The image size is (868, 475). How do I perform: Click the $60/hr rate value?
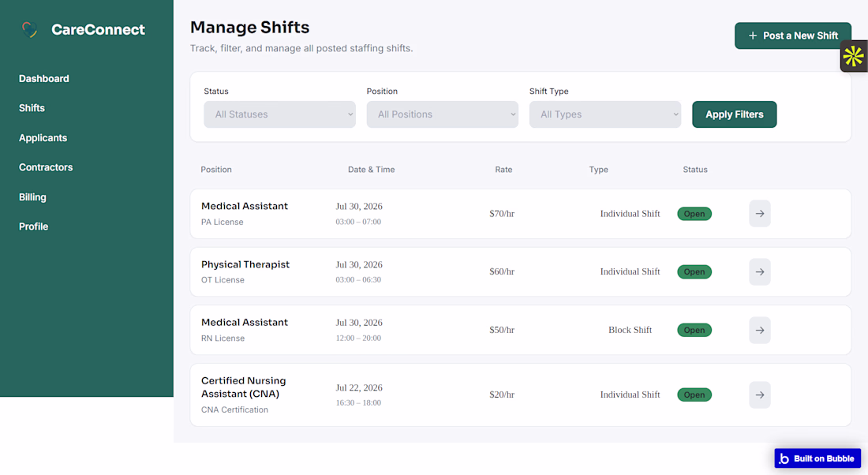pyautogui.click(x=502, y=272)
